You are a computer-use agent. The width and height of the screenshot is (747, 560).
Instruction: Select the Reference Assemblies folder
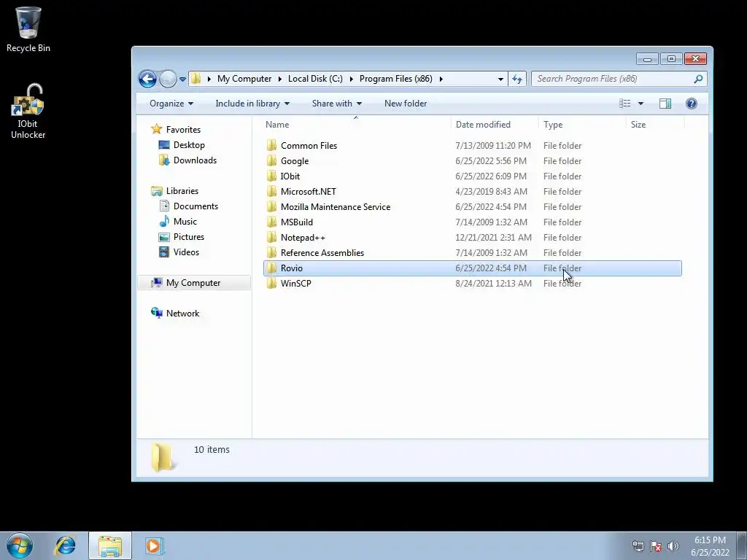coord(472,253)
